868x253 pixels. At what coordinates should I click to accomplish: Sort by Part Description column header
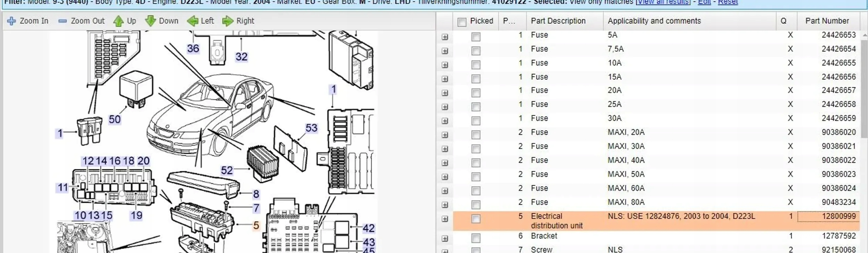565,21
